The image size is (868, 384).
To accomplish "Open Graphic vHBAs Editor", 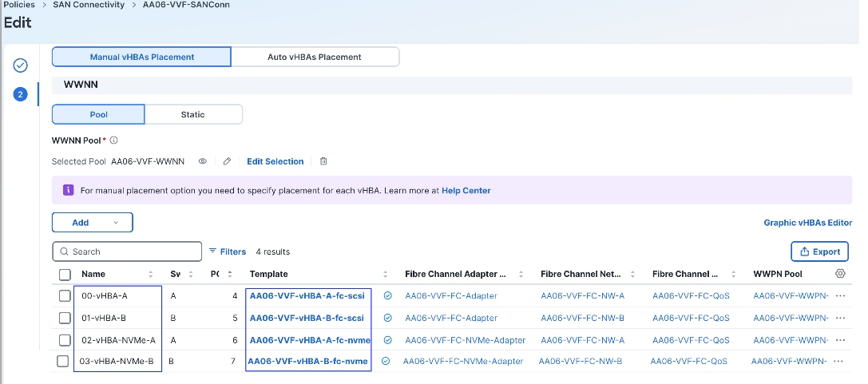I will coord(807,223).
